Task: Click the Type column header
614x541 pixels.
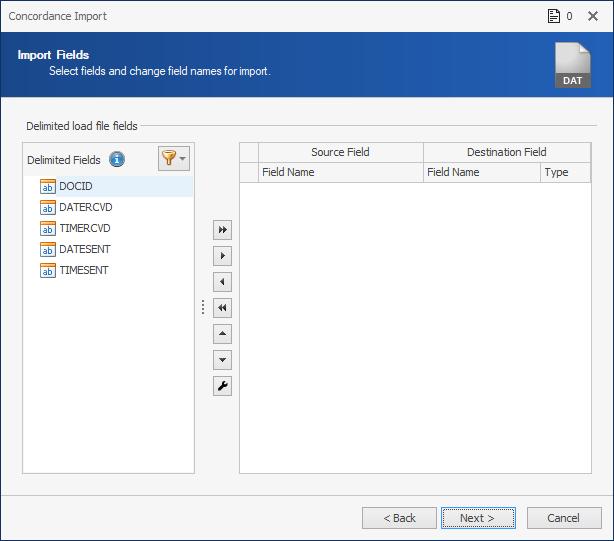Action: (565, 172)
